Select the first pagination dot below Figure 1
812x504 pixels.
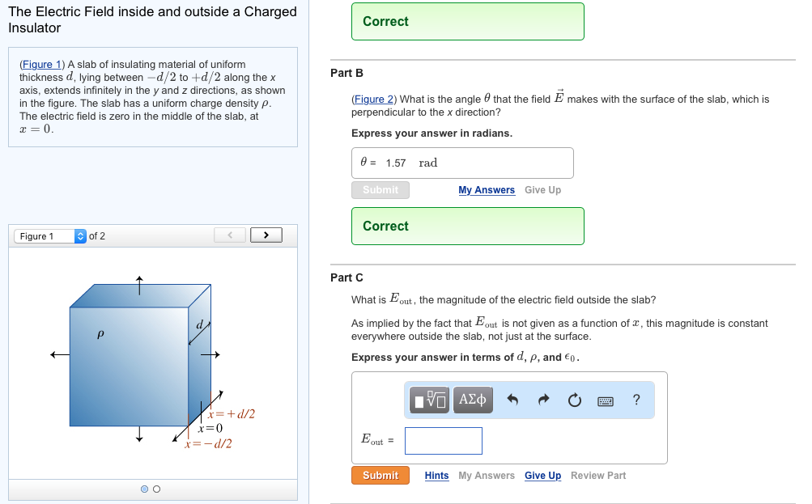tap(144, 489)
